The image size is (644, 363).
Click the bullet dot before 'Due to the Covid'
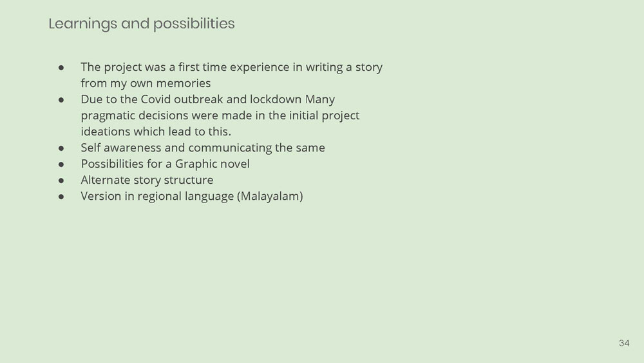[x=61, y=100]
